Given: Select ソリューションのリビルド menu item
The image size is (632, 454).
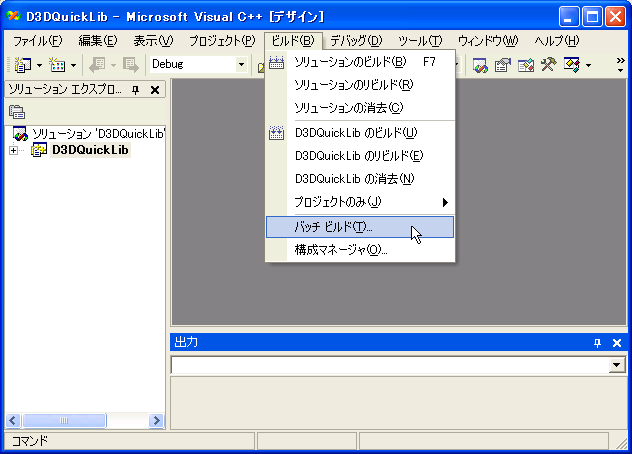Looking at the screenshot, I should point(353,84).
